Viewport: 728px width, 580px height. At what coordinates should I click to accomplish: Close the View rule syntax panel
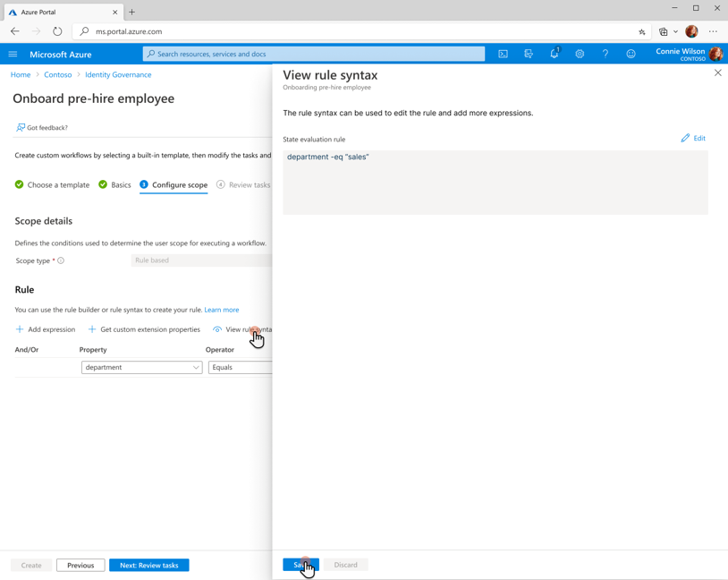718,72
